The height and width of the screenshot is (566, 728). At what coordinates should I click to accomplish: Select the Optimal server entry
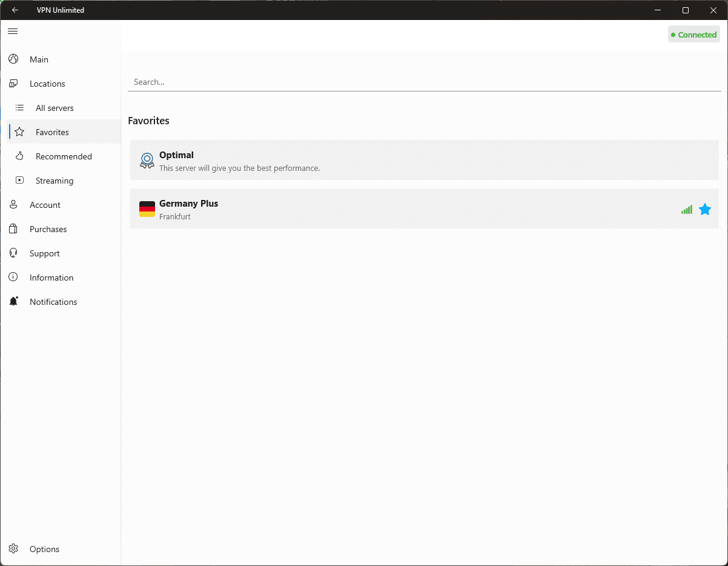click(424, 161)
